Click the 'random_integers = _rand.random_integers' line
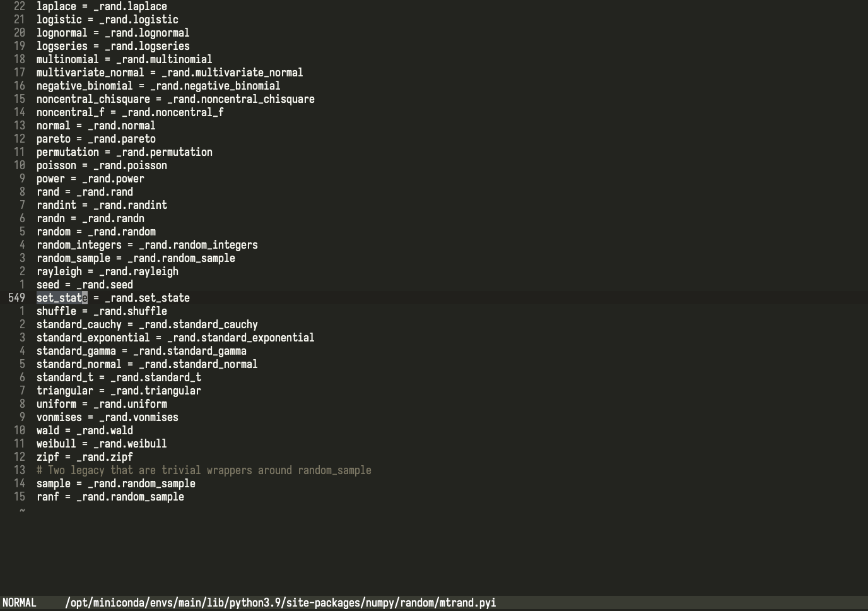868x611 pixels. 147,245
